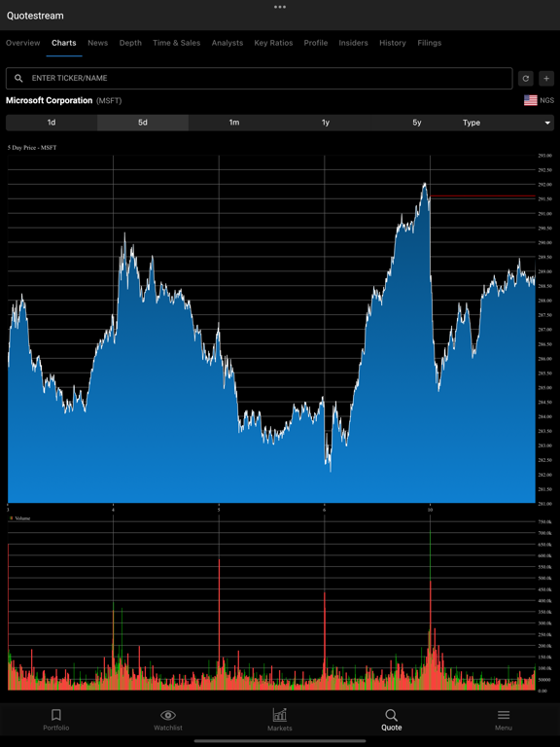Screen dimensions: 560x747
Task: Click the plus add-symbol icon
Action: pos(546,79)
